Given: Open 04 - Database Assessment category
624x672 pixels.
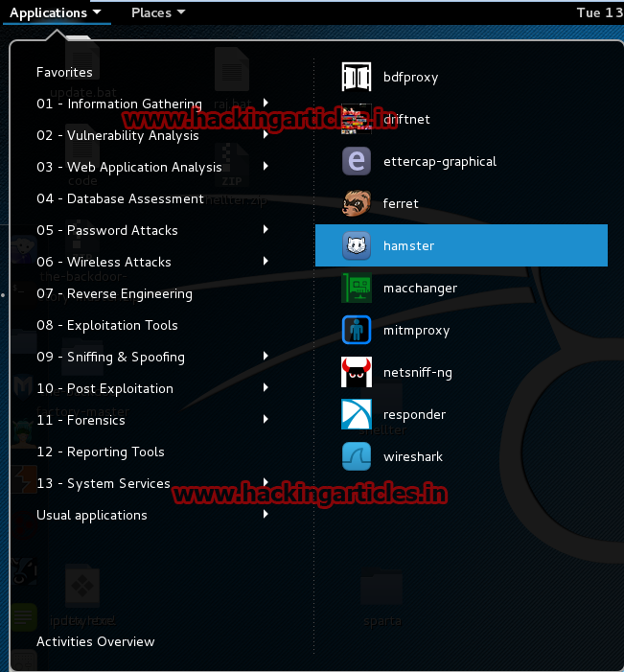Looking at the screenshot, I should click(120, 198).
